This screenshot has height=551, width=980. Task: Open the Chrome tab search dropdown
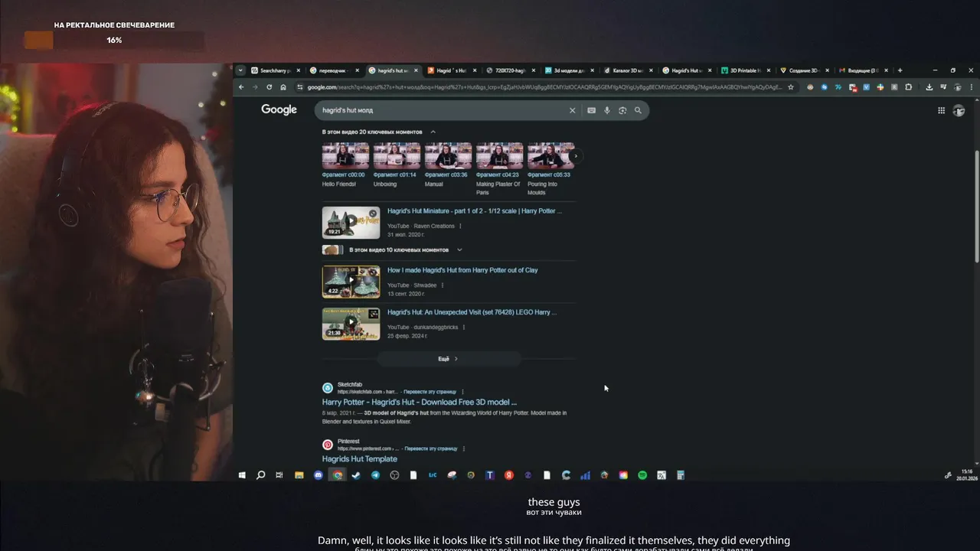[x=241, y=70]
